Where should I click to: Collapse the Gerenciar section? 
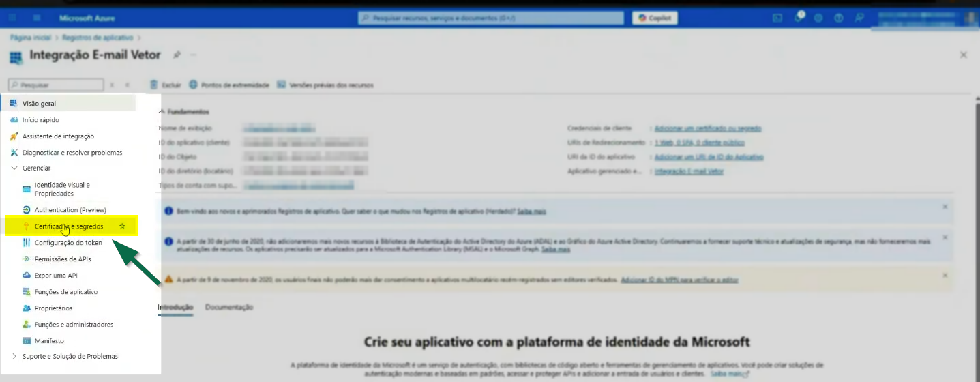pos(14,168)
